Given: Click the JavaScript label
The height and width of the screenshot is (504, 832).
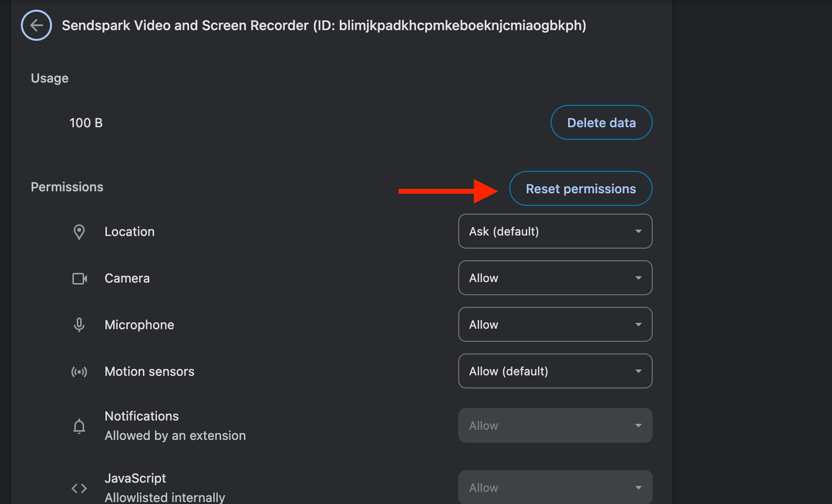Looking at the screenshot, I should pyautogui.click(x=136, y=478).
